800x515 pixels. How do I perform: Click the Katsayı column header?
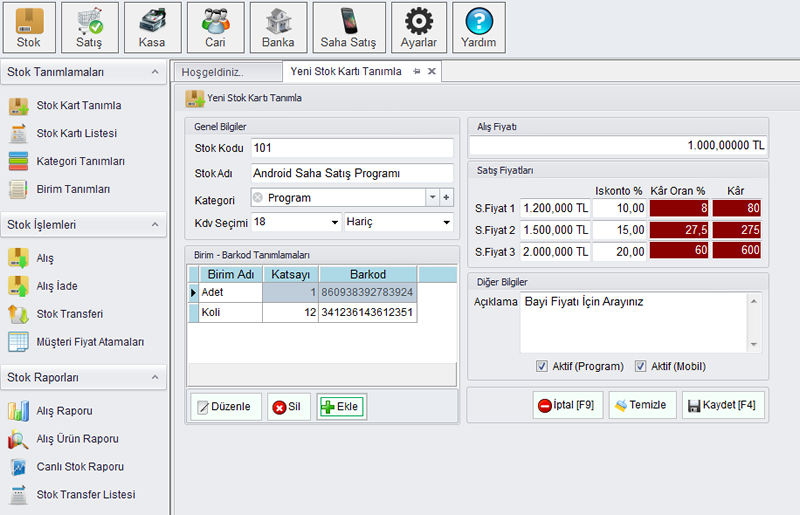point(291,275)
